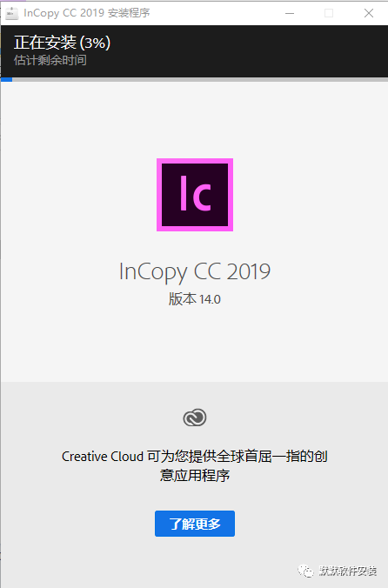The width and height of the screenshot is (388, 588).
Task: Click the watermark text at the bottom right
Action: coord(348,571)
